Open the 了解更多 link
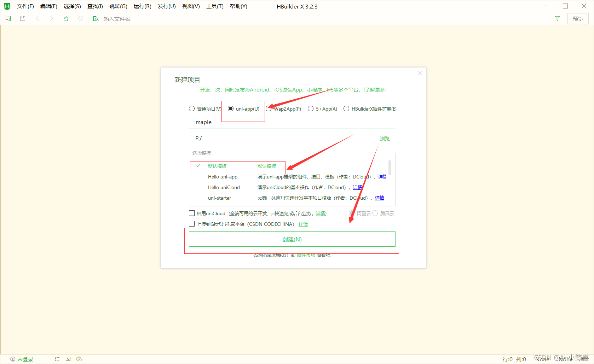 point(375,90)
